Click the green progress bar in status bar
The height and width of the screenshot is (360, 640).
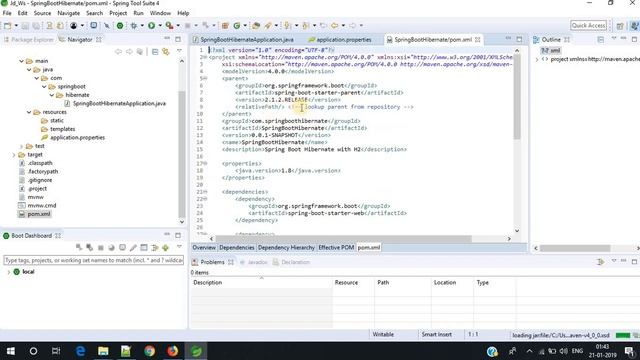pyautogui.click(x=623, y=335)
